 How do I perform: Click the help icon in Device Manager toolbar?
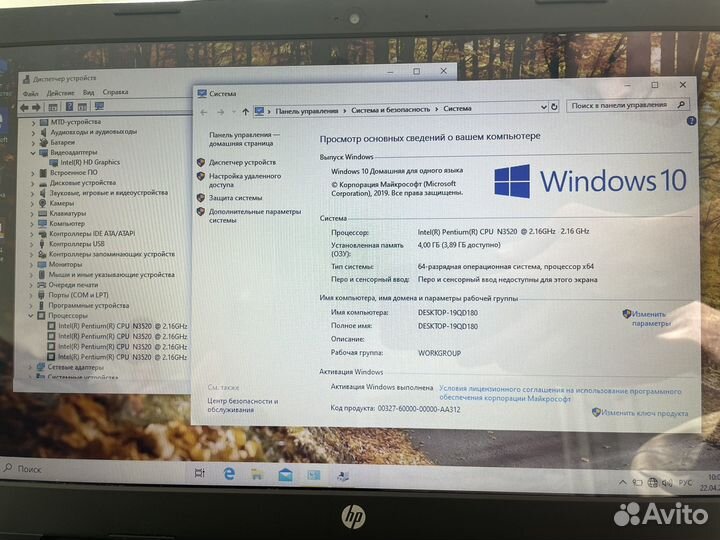[69, 107]
